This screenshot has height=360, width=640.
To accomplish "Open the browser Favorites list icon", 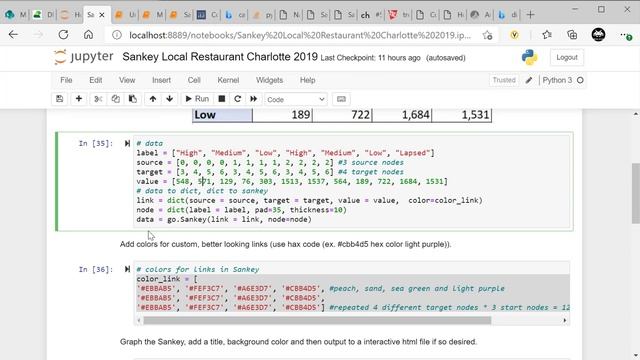I will click(x=547, y=35).
